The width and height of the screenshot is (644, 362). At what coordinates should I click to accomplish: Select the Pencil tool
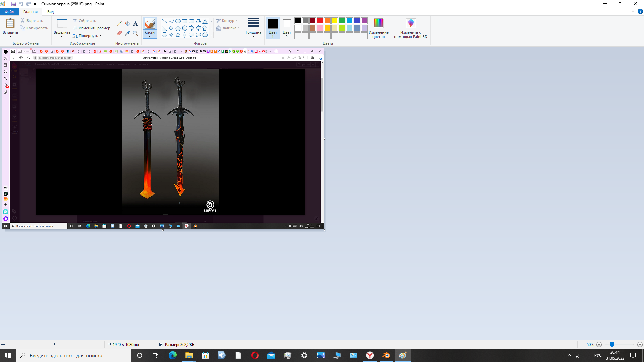[x=119, y=24]
